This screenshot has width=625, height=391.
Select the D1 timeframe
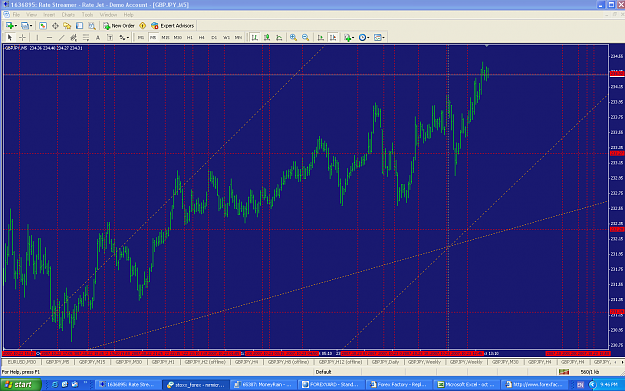(214, 37)
